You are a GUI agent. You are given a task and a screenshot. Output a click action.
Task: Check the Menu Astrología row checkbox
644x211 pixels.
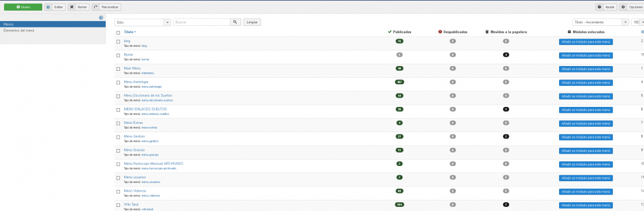[x=118, y=82]
